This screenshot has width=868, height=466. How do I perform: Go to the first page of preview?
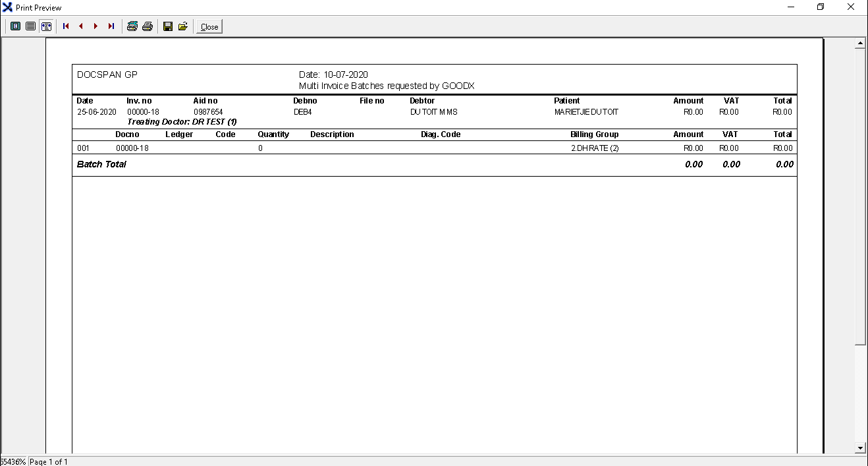click(66, 26)
